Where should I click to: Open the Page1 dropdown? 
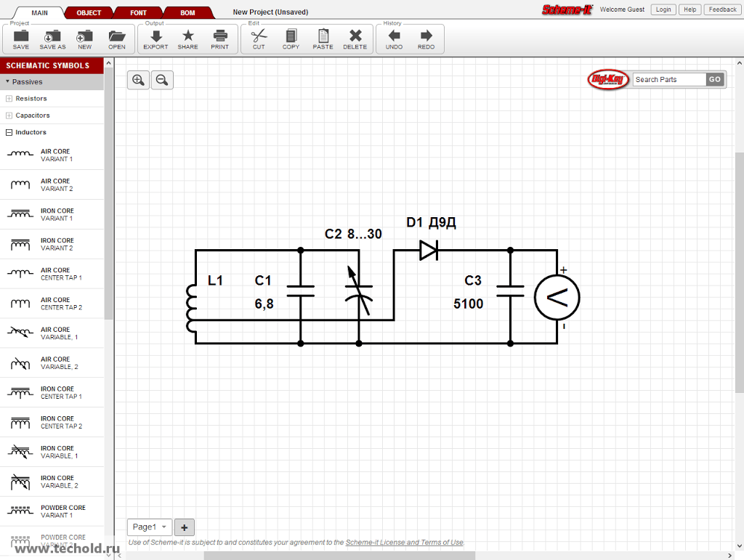149,527
